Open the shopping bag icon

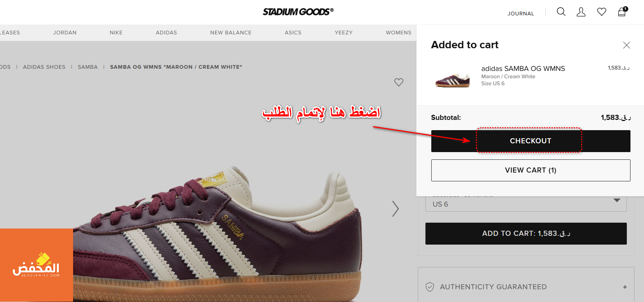[x=622, y=12]
